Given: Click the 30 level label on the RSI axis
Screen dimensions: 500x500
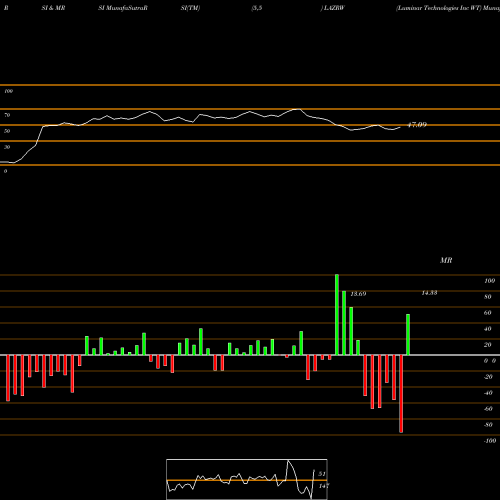Looking at the screenshot, I should click(7, 147).
